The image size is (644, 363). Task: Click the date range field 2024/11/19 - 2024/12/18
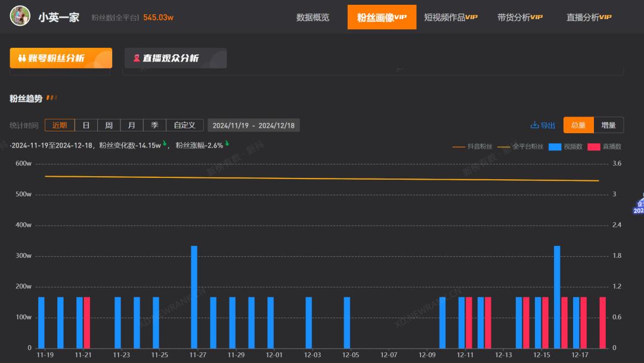tap(253, 125)
